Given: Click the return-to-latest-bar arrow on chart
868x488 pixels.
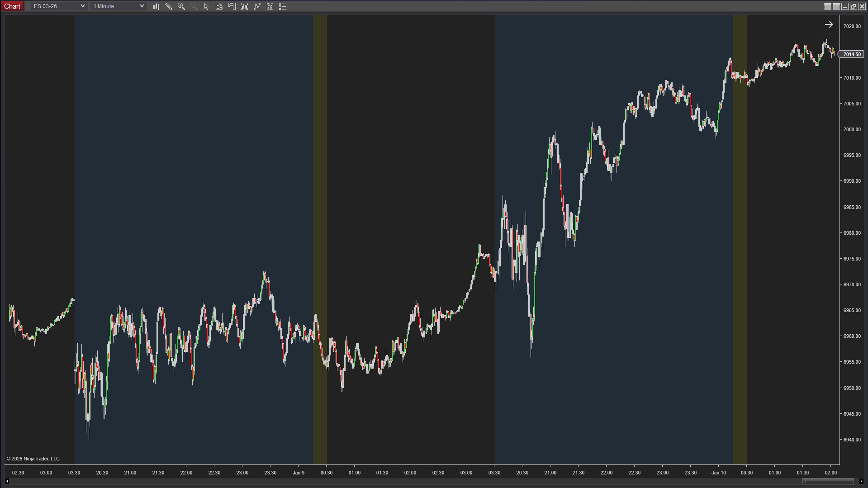Looking at the screenshot, I should tap(829, 25).
